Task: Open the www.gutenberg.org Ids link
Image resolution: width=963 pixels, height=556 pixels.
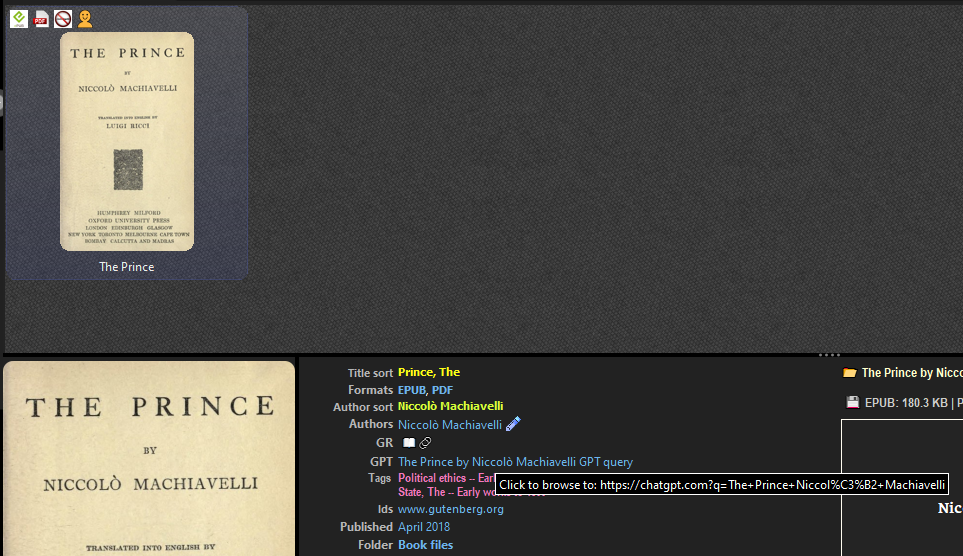Action: coord(451,509)
